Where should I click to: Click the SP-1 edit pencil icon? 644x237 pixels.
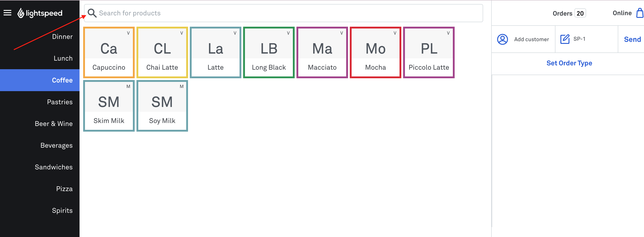pos(565,39)
